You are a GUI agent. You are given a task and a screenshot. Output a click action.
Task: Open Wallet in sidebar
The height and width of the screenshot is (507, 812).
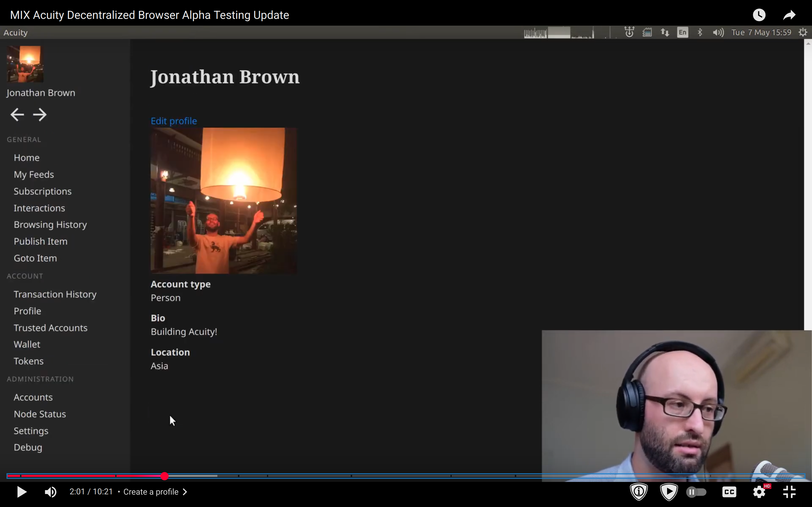(27, 344)
